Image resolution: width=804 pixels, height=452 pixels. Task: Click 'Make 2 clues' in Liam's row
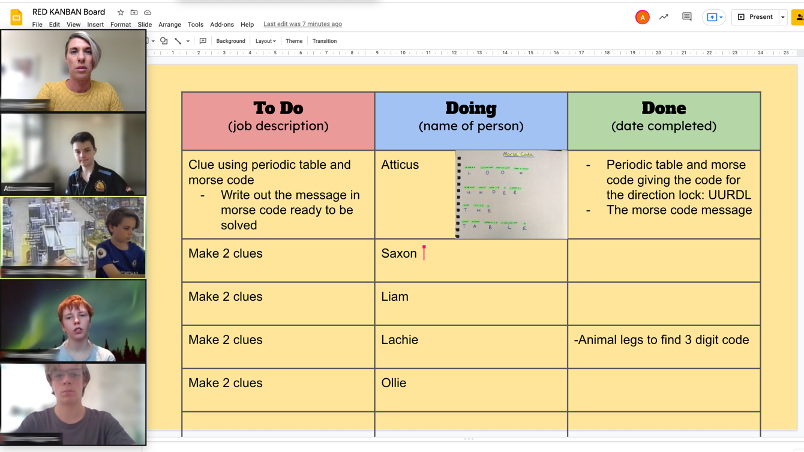[x=225, y=297]
